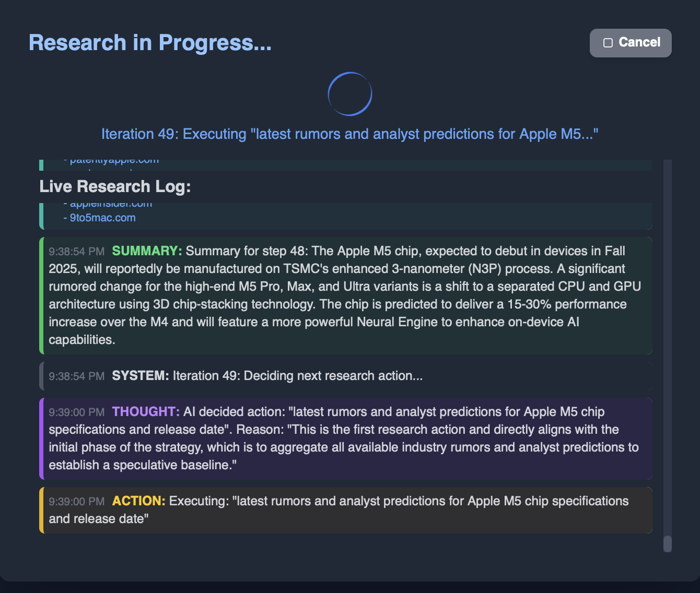Select the step 48 summary paragraph
This screenshot has height=593, width=700.
click(x=345, y=295)
